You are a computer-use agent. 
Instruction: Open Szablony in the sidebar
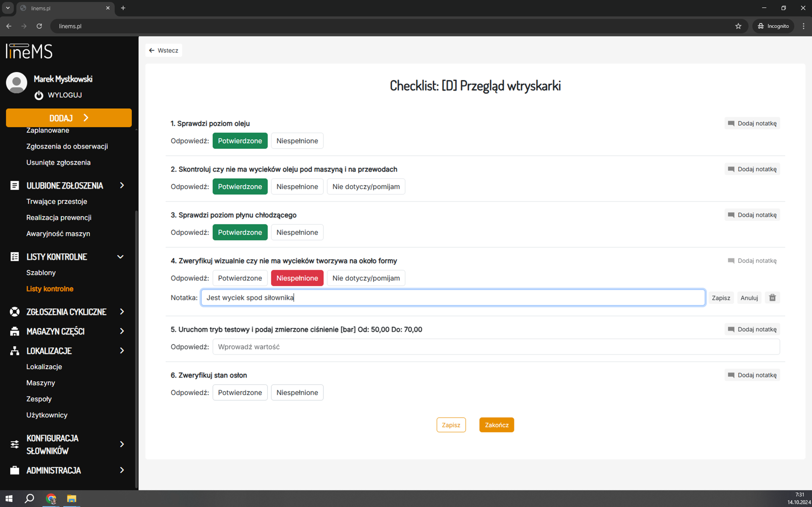pos(41,273)
